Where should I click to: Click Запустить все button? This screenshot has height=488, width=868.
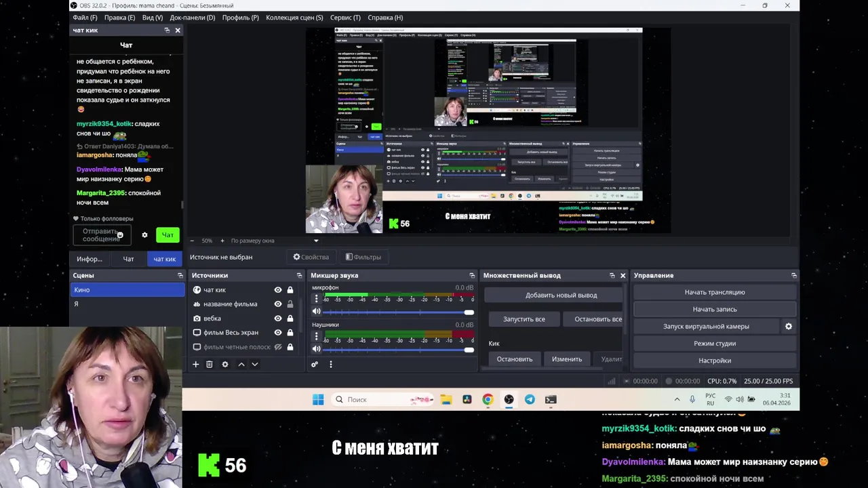click(524, 319)
